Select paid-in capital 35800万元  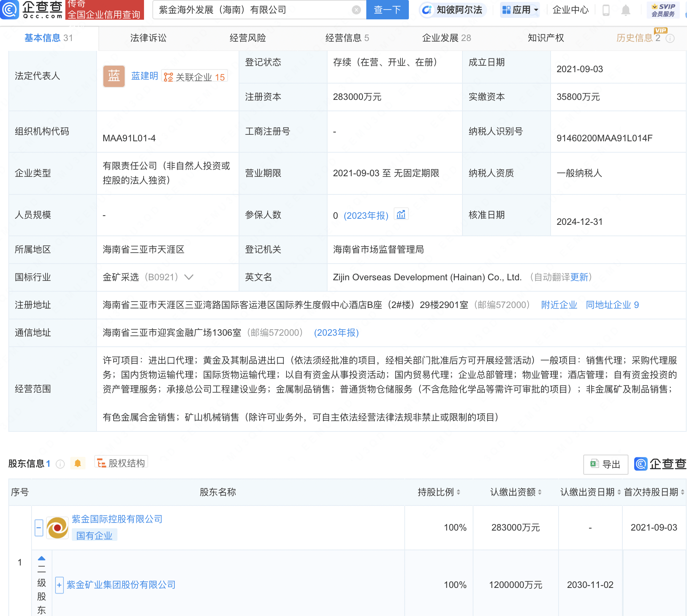578,97
